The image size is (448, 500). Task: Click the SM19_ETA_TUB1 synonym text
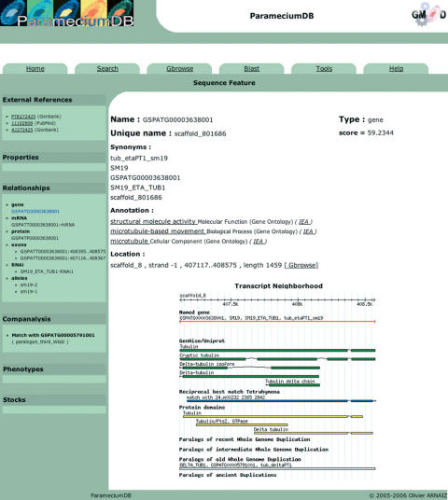coord(138,187)
